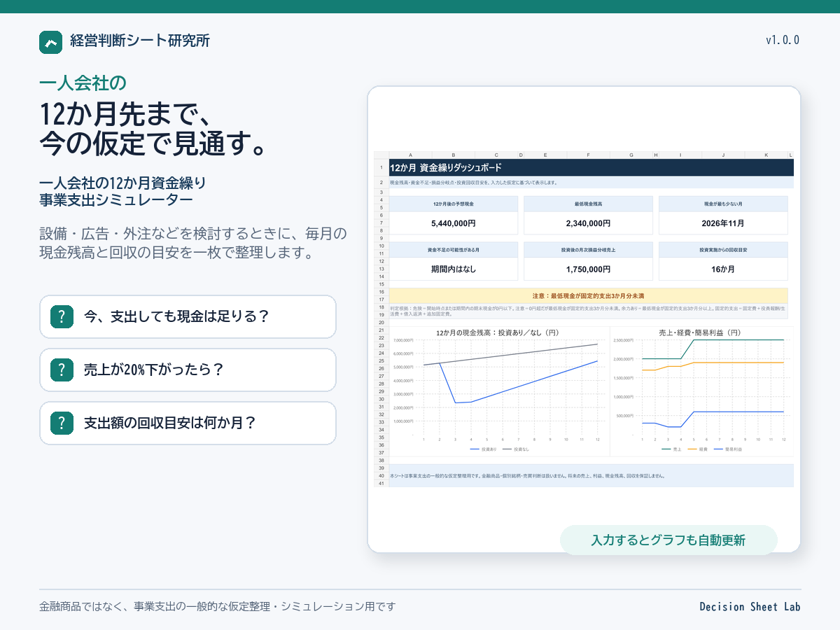Click question mark icon beside 支出額の回収目安は何か月？

tap(62, 423)
